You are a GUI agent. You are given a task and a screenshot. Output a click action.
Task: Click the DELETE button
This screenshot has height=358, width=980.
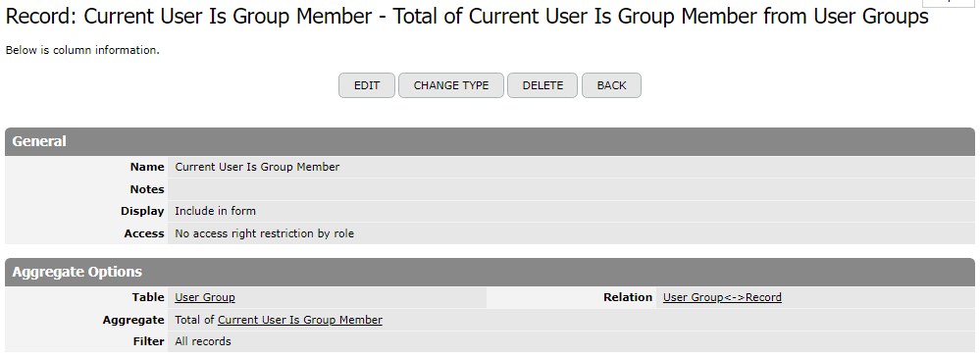[542, 85]
